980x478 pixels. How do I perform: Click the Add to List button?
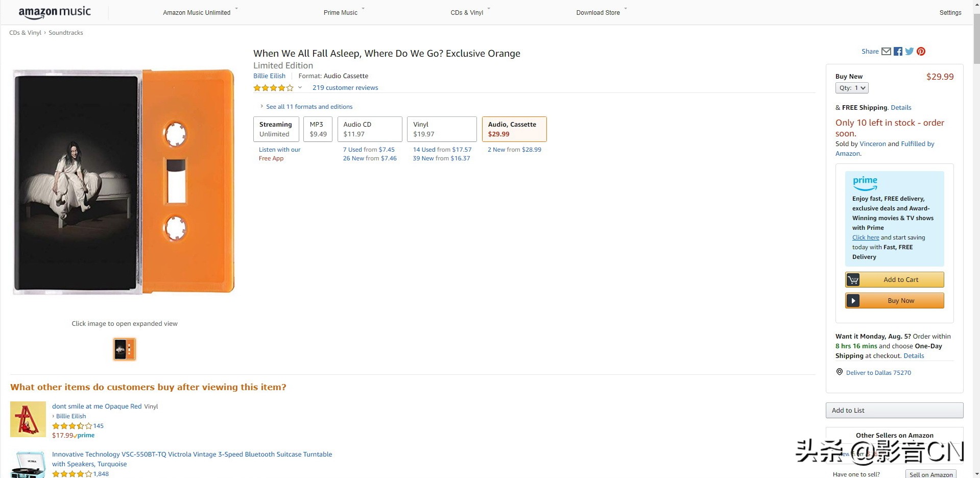point(894,410)
